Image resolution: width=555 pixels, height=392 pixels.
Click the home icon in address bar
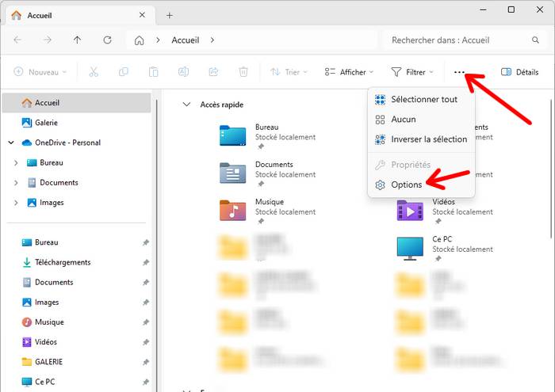139,40
